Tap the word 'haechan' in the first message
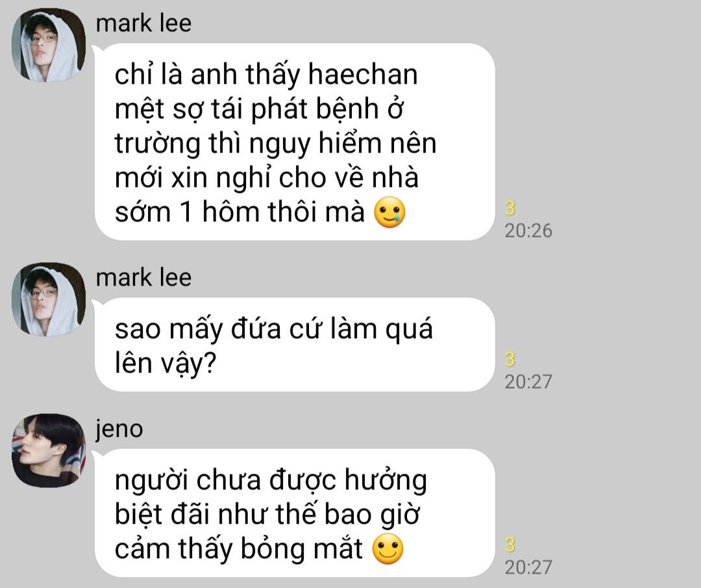Viewport: 701px width, 588px height. (363, 74)
